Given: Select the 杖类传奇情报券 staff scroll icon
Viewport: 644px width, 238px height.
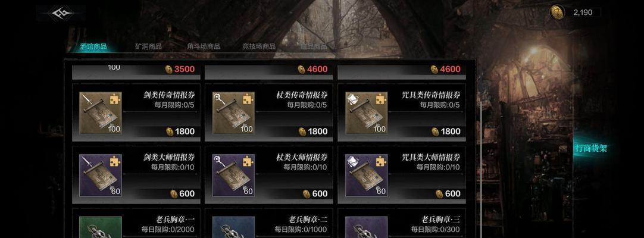Looking at the screenshot, I should tap(233, 112).
